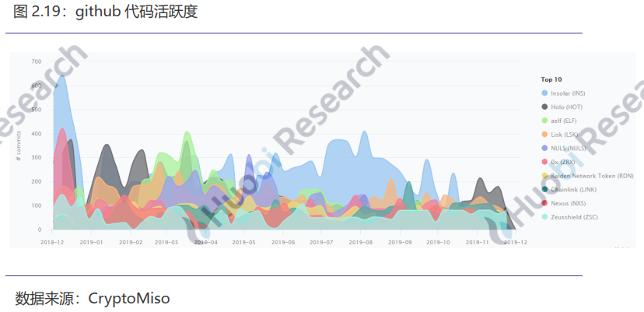
Task: Click the figure title 图 2.19 github 代码活跃度
Action: (x=106, y=12)
